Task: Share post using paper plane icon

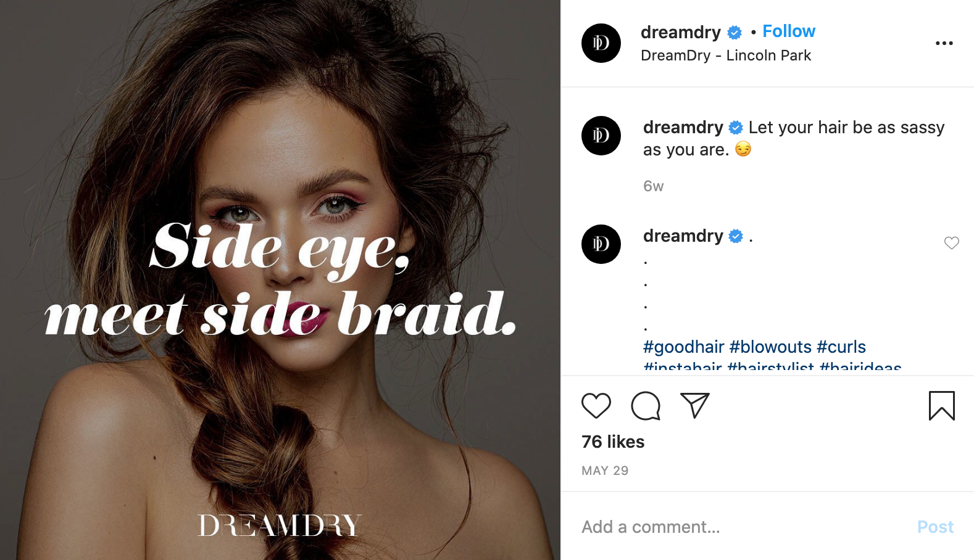Action: [695, 405]
